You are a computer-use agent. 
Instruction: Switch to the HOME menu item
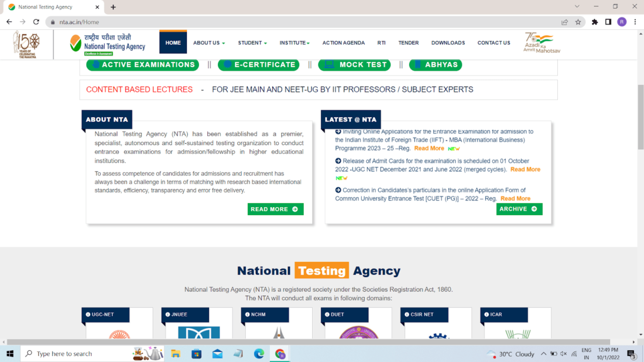point(173,42)
